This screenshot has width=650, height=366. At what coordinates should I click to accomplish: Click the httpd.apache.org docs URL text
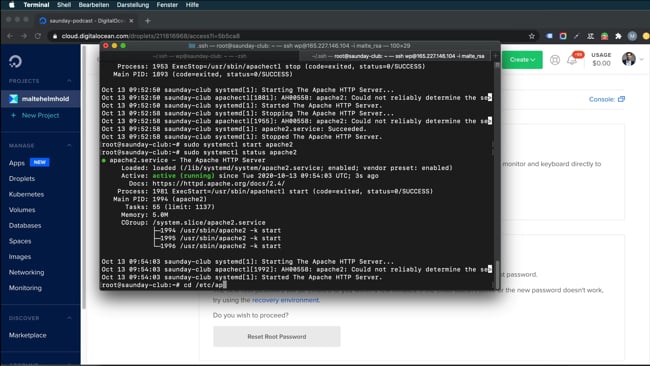pyautogui.click(x=218, y=184)
